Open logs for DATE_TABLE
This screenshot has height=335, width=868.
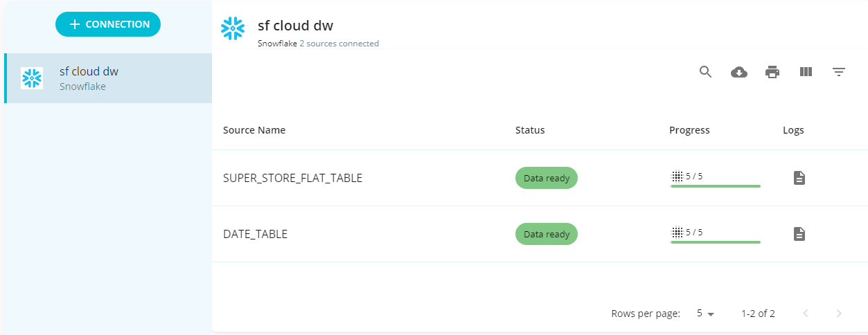point(799,234)
